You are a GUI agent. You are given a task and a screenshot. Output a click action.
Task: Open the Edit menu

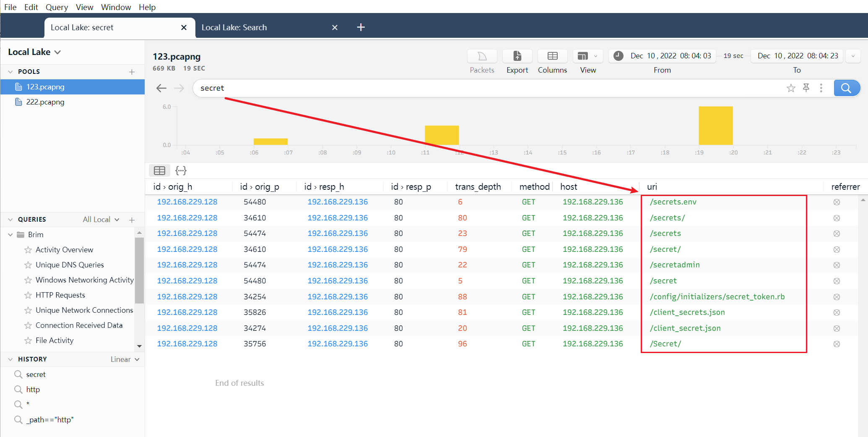click(31, 7)
